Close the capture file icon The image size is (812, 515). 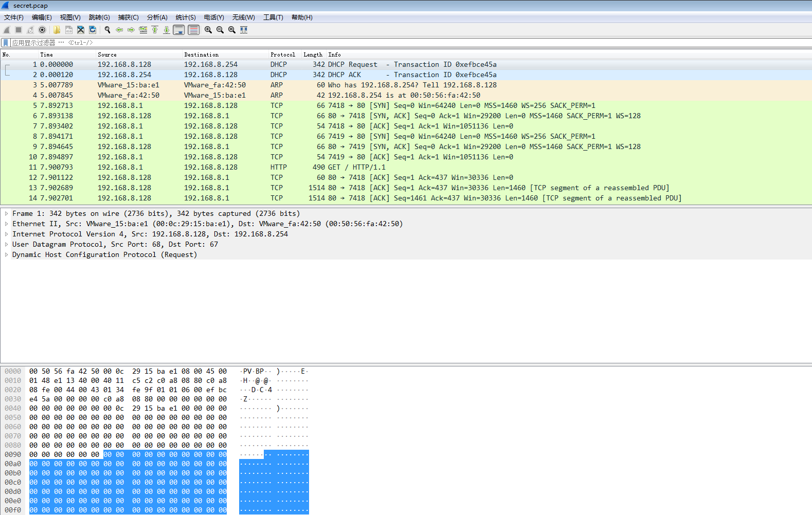[81, 30]
